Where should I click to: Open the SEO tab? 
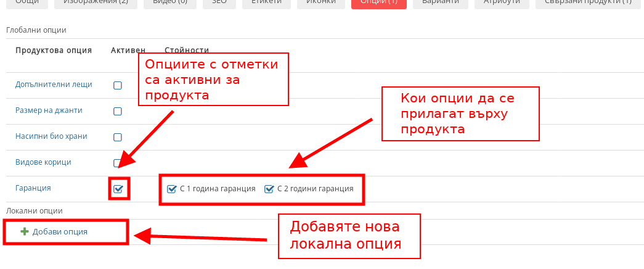(x=219, y=2)
